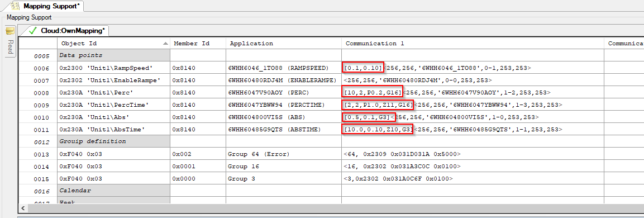The image size is (644, 218).
Task: Click Member Id 0x0000 cell
Action: (198, 179)
